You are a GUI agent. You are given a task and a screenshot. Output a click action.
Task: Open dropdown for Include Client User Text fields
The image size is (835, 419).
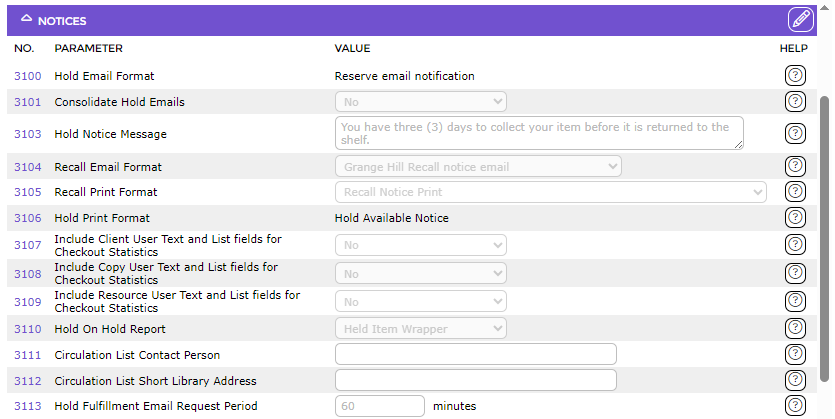pos(421,245)
